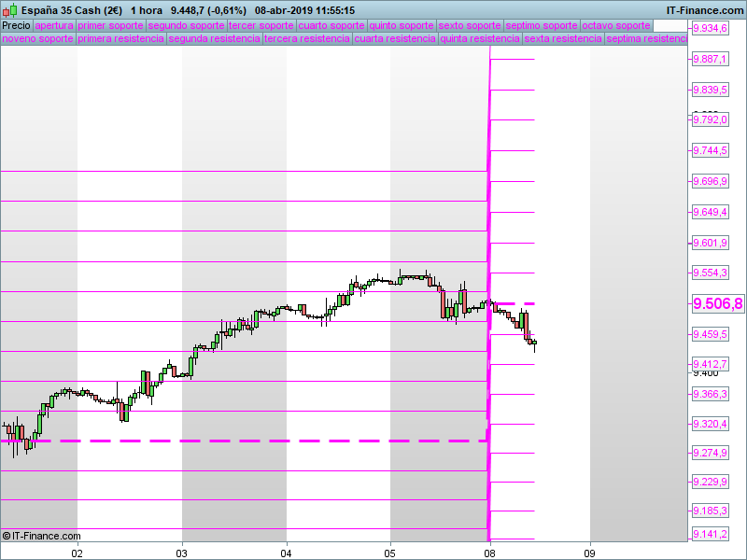Screen dimensions: 747x560
Task: Click the septimo soporte label
Action: pos(542,26)
